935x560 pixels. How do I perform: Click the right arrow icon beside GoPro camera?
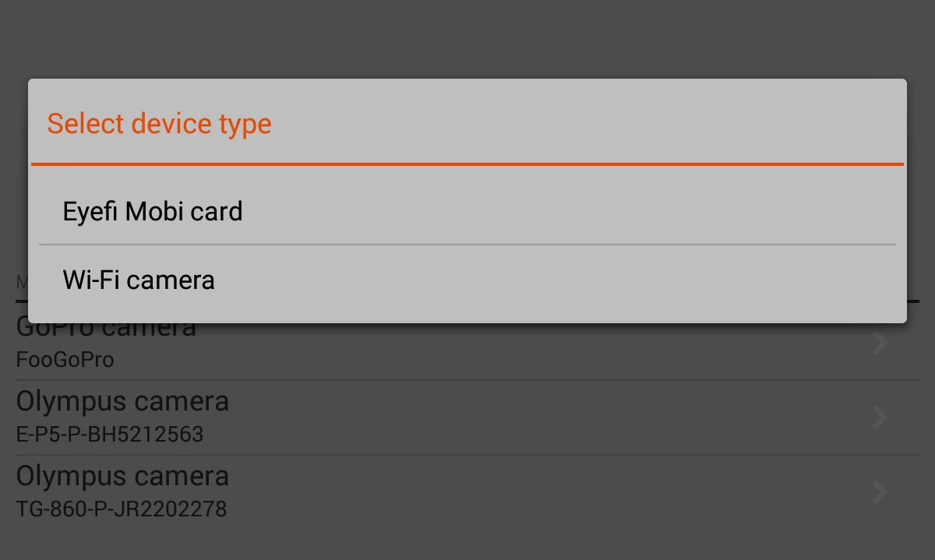point(879,343)
